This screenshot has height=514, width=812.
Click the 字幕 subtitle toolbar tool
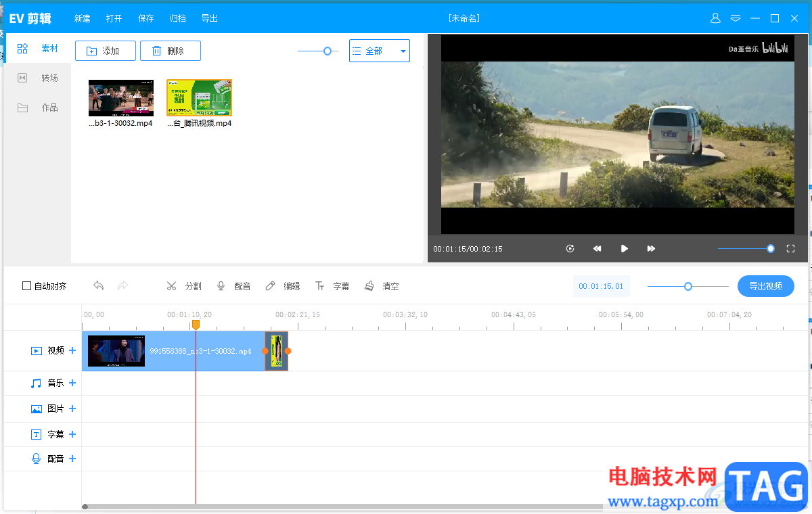point(332,286)
